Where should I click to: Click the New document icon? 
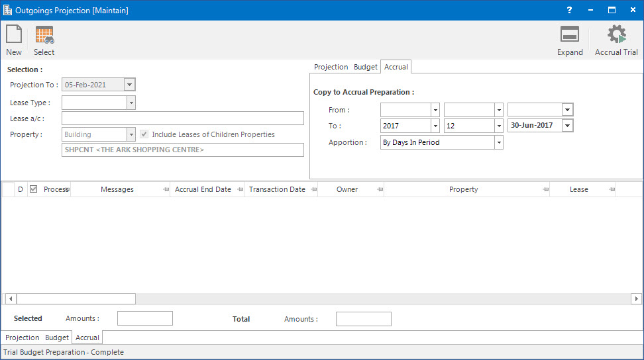14,34
